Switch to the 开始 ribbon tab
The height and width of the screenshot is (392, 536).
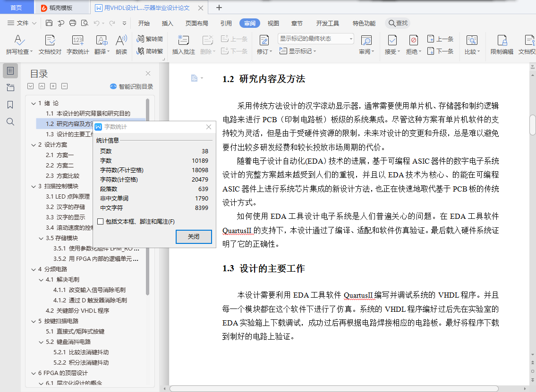point(144,23)
